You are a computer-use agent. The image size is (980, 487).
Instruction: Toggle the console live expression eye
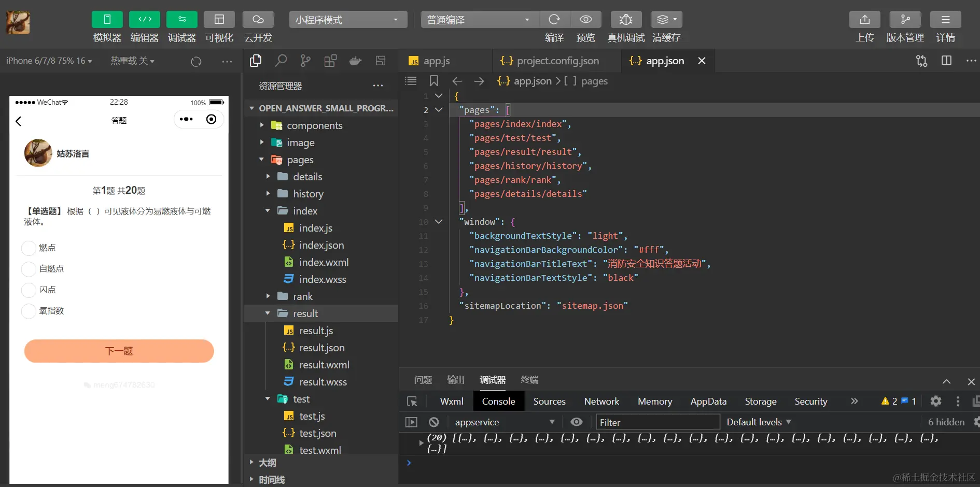[x=577, y=422]
